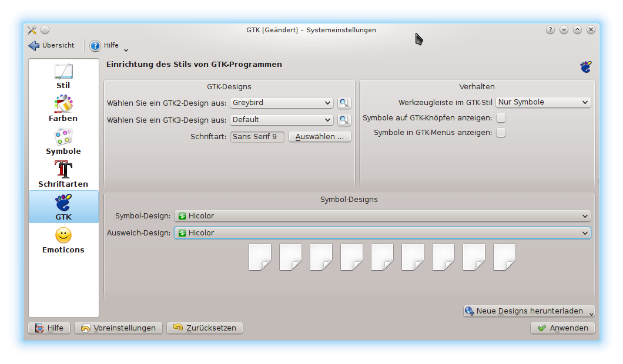This screenshot has height=364, width=623.
Task: Click Auswählen font button
Action: (320, 137)
